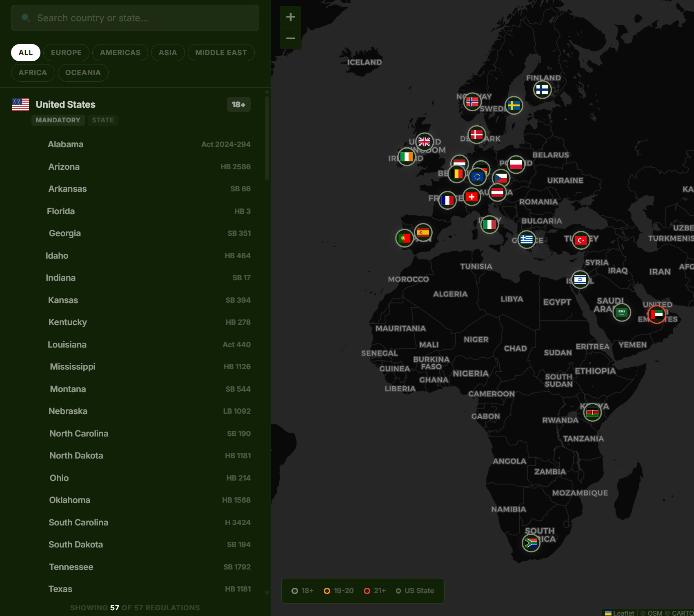Click the United Arab Emirates flag marker
Viewport: 694px width, 616px height.
click(657, 315)
